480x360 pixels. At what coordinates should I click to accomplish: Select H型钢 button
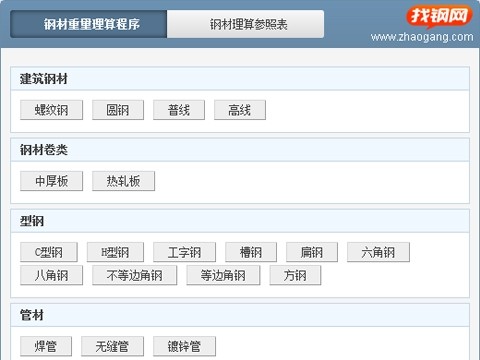pos(115,252)
